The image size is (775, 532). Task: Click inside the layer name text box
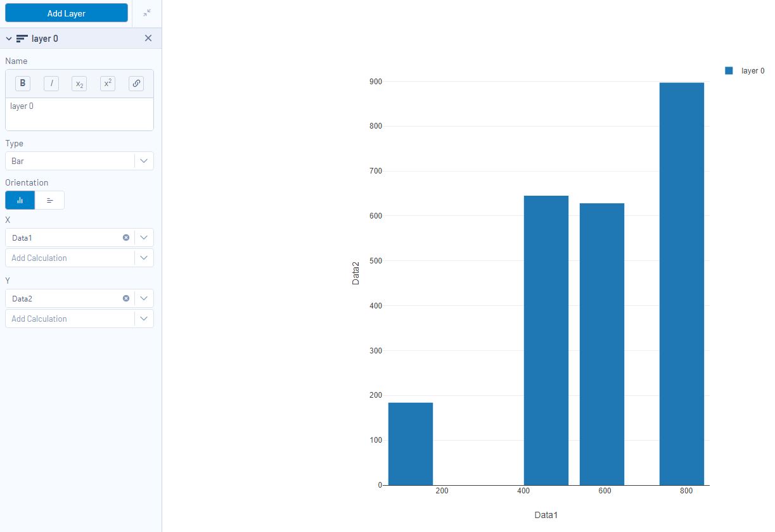click(x=79, y=114)
